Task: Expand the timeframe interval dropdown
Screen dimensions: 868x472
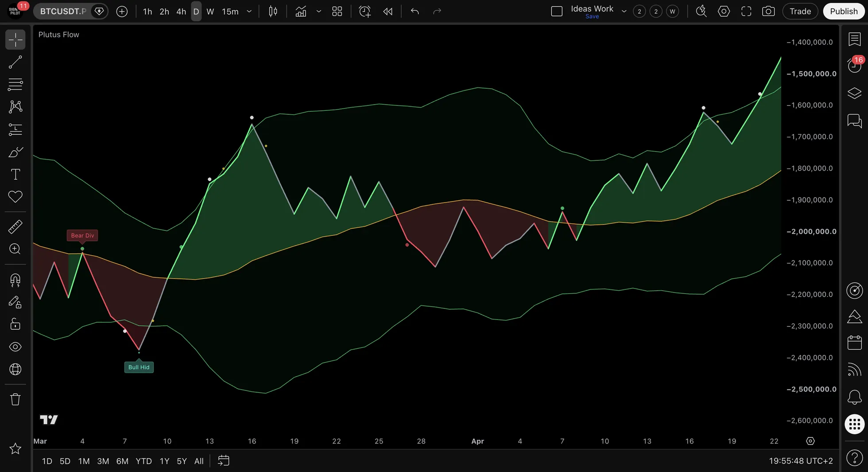Action: (x=249, y=12)
